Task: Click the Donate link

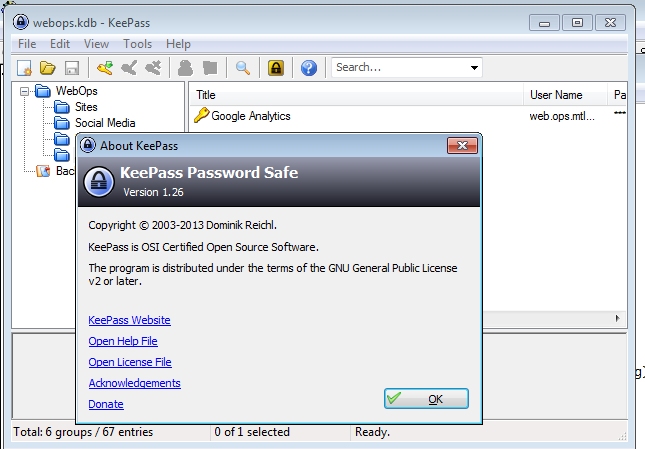Action: [106, 404]
